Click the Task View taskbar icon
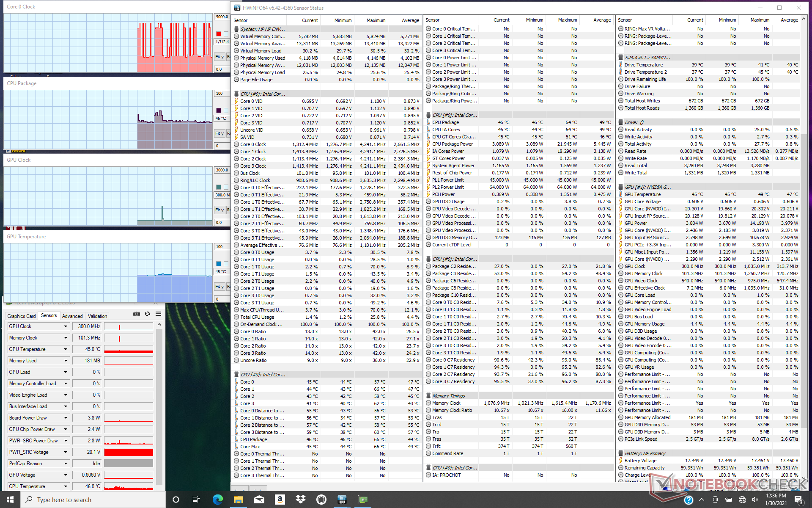The image size is (812, 508). click(x=196, y=500)
